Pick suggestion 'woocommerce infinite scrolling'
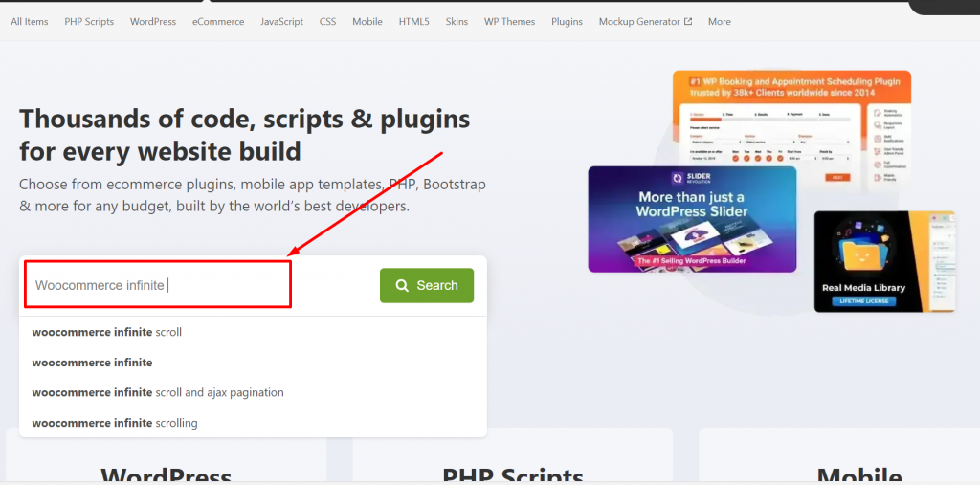 tap(253, 423)
